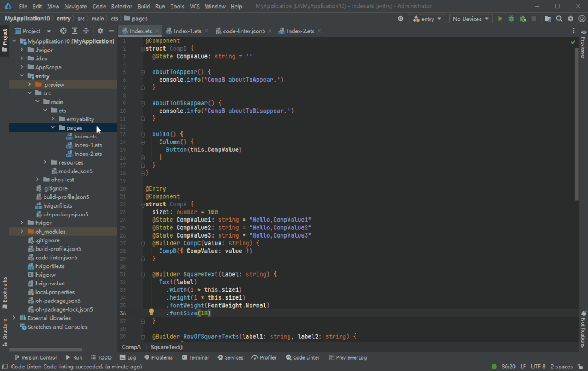Expand External Libraries node

pos(14,318)
